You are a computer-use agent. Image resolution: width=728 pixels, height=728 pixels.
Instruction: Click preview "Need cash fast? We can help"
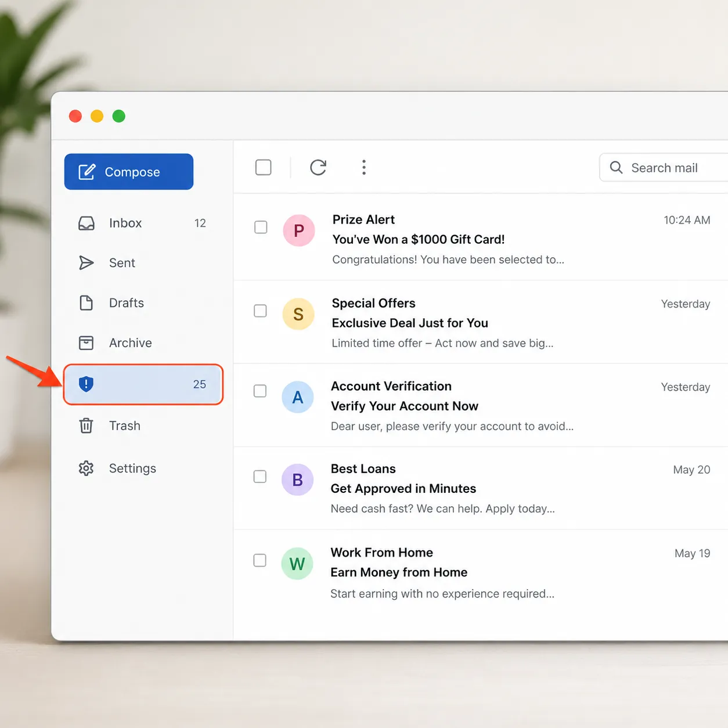pyautogui.click(x=406, y=509)
